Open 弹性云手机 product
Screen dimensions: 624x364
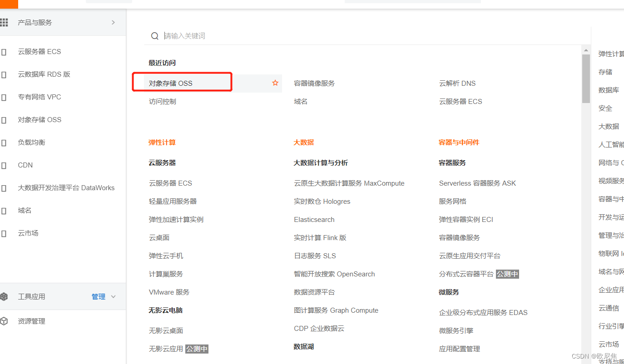pos(166,256)
